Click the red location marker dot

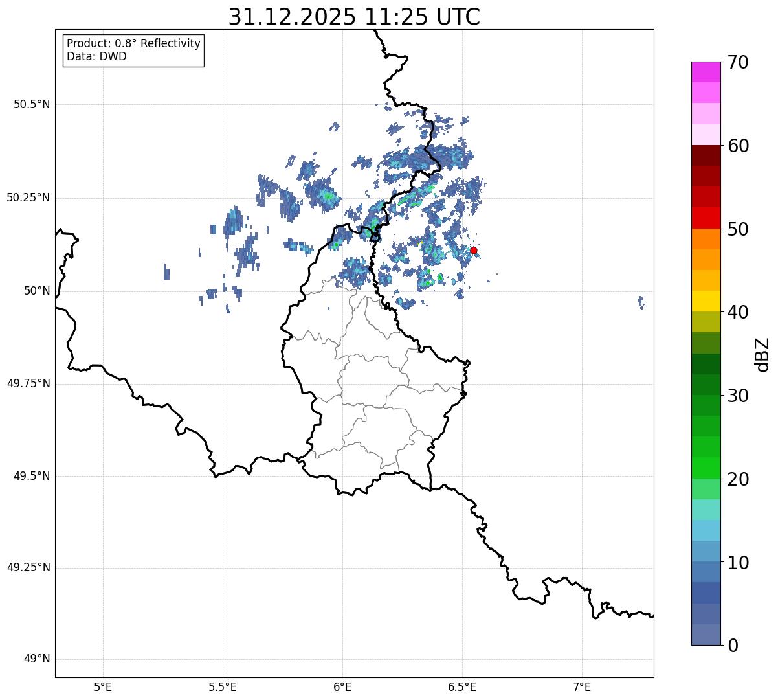[474, 250]
